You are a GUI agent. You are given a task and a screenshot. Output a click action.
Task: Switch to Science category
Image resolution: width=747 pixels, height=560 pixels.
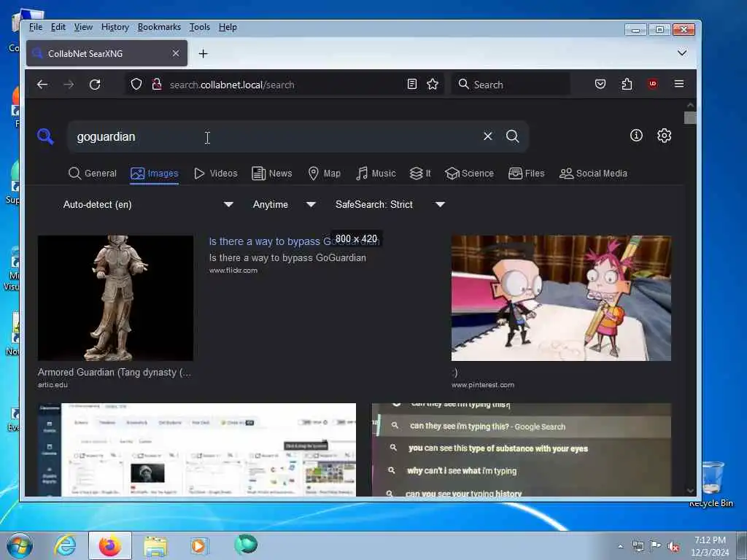(x=469, y=174)
